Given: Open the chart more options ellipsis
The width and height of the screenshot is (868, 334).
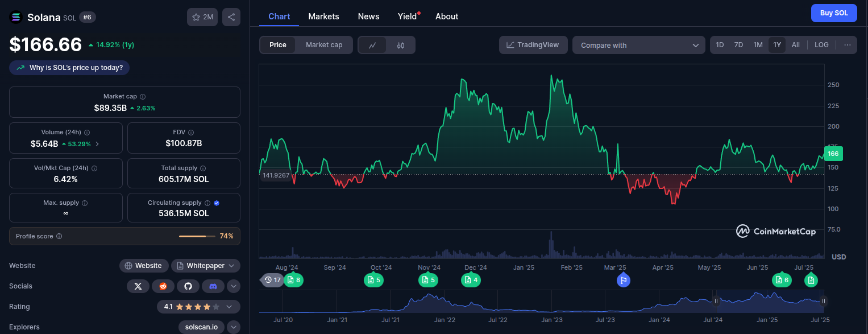Looking at the screenshot, I should (x=848, y=45).
